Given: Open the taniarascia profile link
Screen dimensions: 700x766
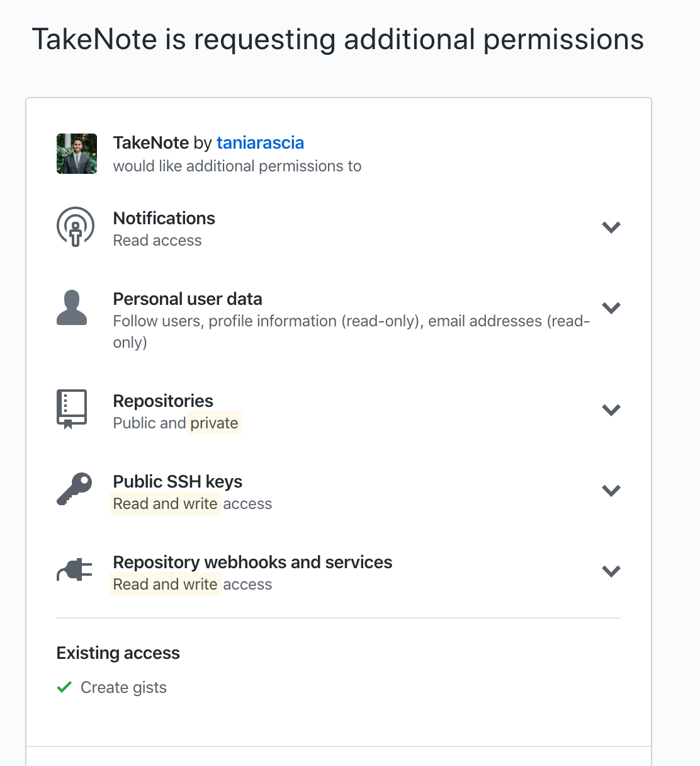Looking at the screenshot, I should point(260,143).
